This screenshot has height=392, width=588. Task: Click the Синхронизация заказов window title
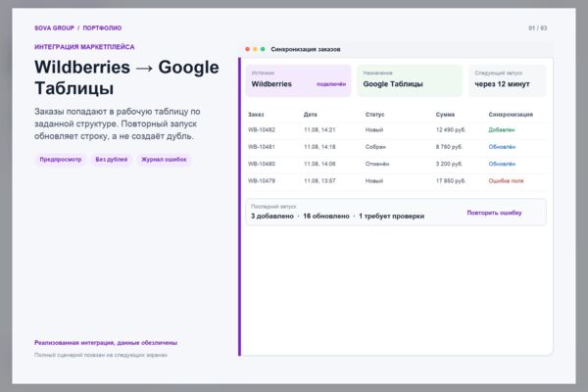pos(306,49)
